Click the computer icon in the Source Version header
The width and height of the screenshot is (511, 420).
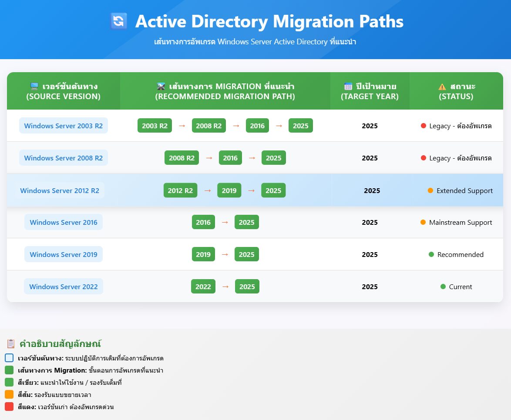point(34,86)
